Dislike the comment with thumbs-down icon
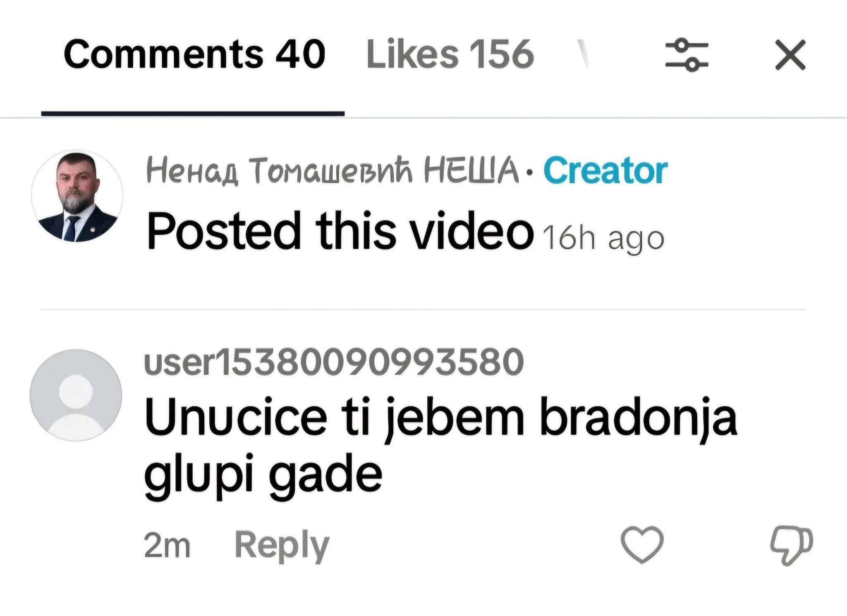This screenshot has height=616, width=847. pyautogui.click(x=792, y=545)
